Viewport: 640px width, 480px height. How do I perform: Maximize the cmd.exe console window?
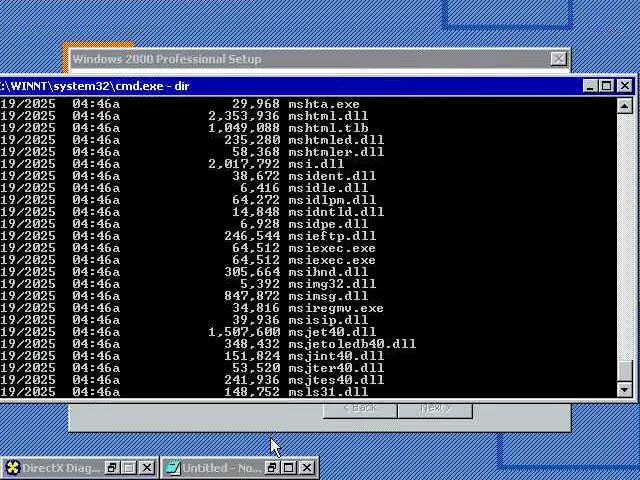[x=607, y=86]
